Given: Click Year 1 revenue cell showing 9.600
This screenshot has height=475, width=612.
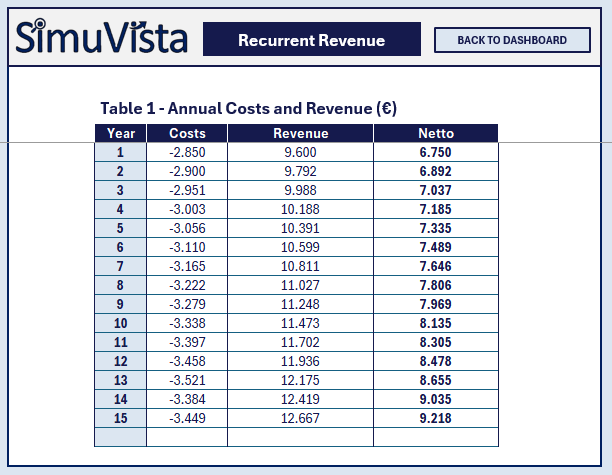Looking at the screenshot, I should 300,152.
